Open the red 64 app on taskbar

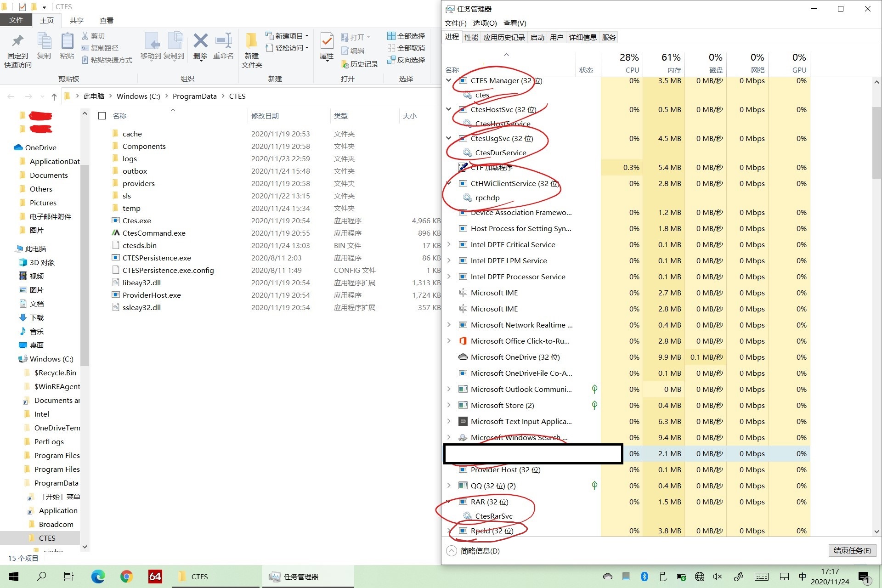click(x=155, y=577)
